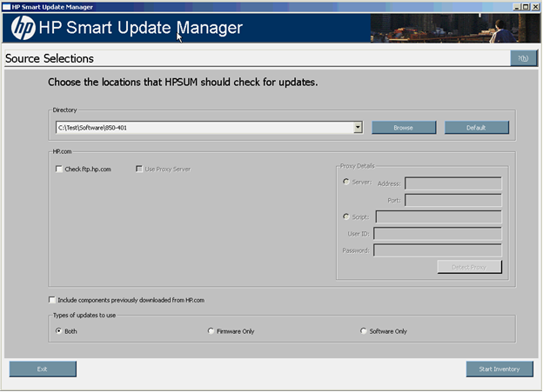Click the Exit button
This screenshot has width=543, height=392.
click(43, 369)
